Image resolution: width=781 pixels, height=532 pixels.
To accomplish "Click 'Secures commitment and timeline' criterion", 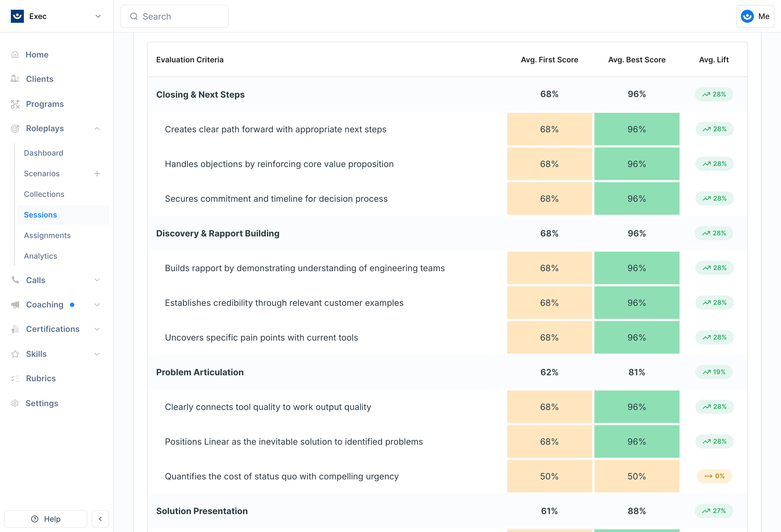I will click(276, 198).
